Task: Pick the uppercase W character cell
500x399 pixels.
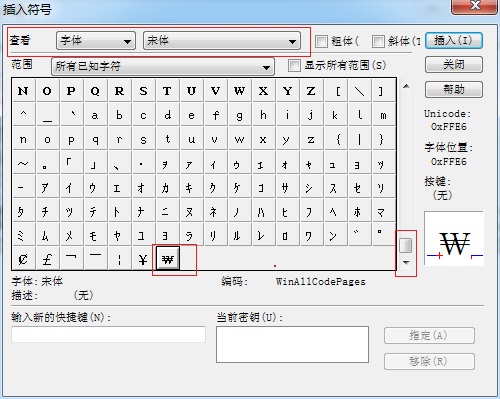Action: click(x=239, y=91)
